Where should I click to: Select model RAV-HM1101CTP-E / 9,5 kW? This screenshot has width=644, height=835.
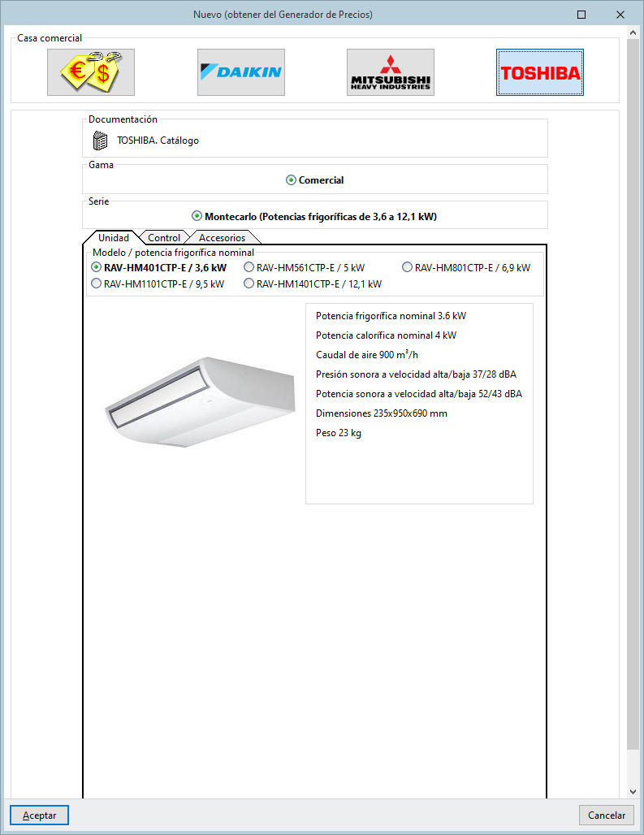click(x=158, y=283)
